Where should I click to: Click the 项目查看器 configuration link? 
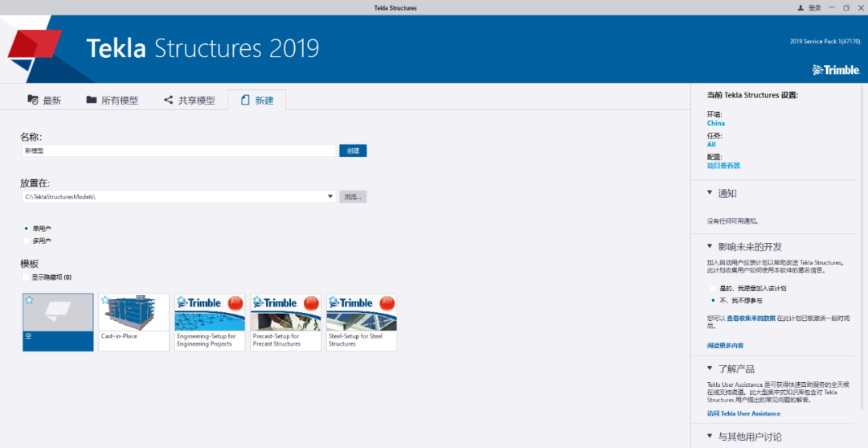723,165
